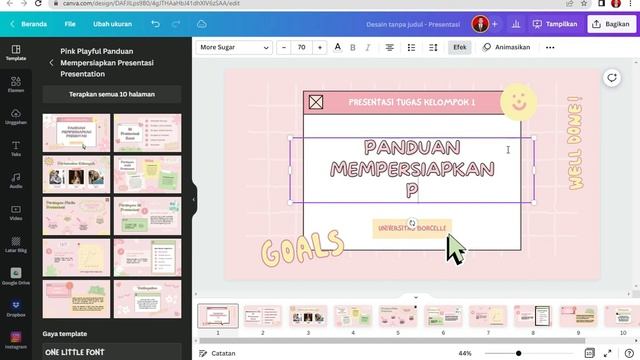Screen dimensions: 640x360
Task: Select the smiley face sticker on canvas
Action: [519, 102]
